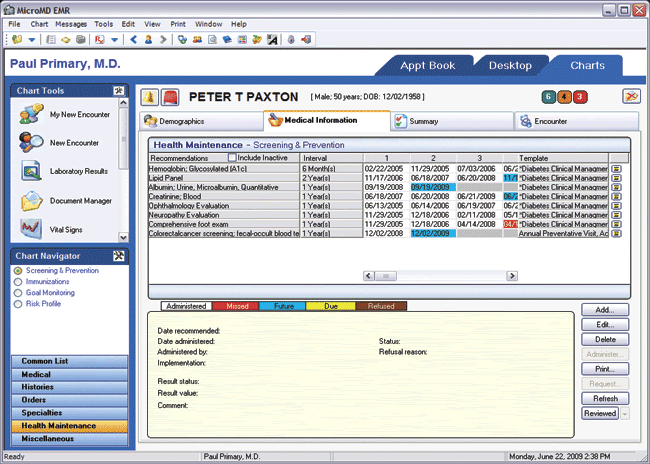The height and width of the screenshot is (464, 650).
Task: Open the dropdown arrow beside first toolbar icon
Action: point(32,40)
